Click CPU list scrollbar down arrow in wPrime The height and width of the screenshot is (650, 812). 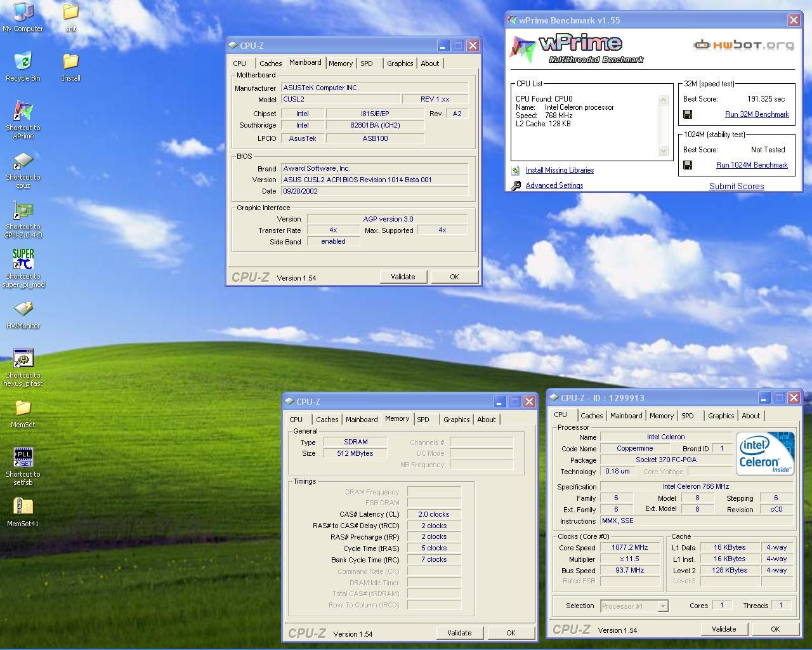click(x=664, y=150)
